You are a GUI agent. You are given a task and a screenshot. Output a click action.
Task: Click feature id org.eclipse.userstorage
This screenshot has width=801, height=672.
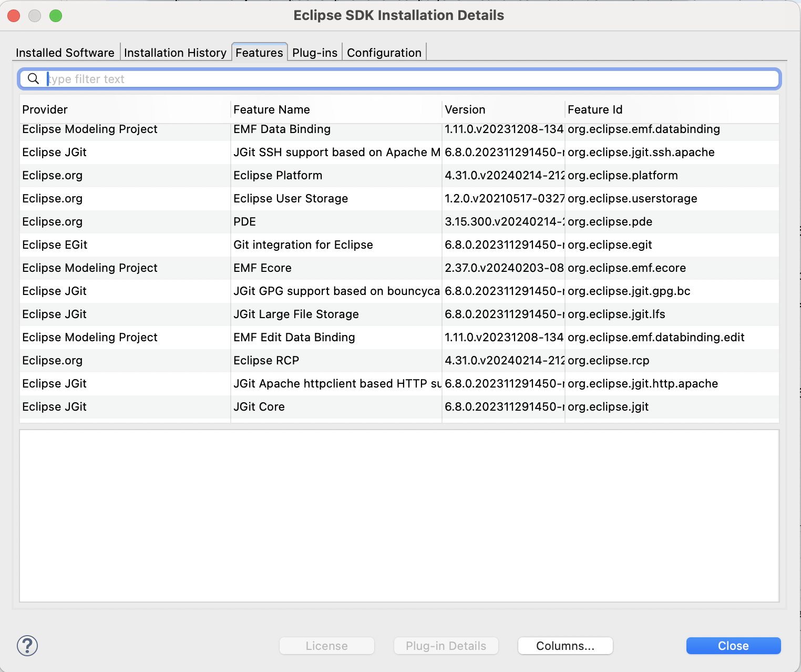[632, 199]
